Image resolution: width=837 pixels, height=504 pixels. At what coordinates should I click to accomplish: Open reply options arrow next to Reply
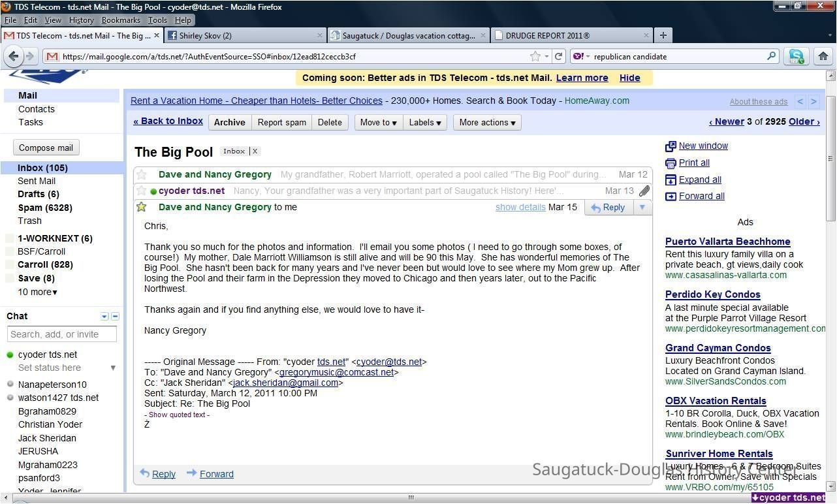[x=642, y=208]
